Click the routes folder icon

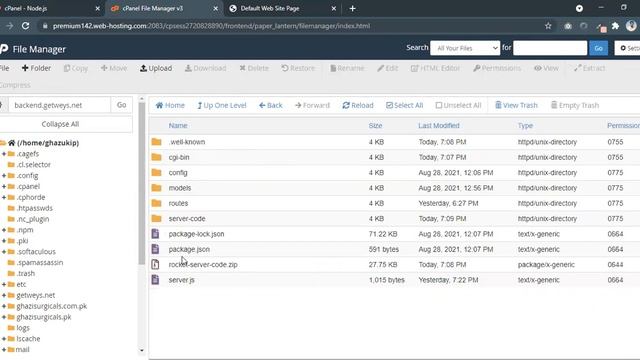tap(156, 203)
